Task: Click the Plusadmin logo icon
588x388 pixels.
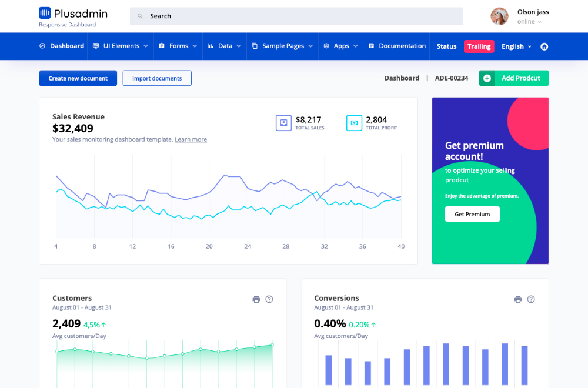Action: [45, 13]
